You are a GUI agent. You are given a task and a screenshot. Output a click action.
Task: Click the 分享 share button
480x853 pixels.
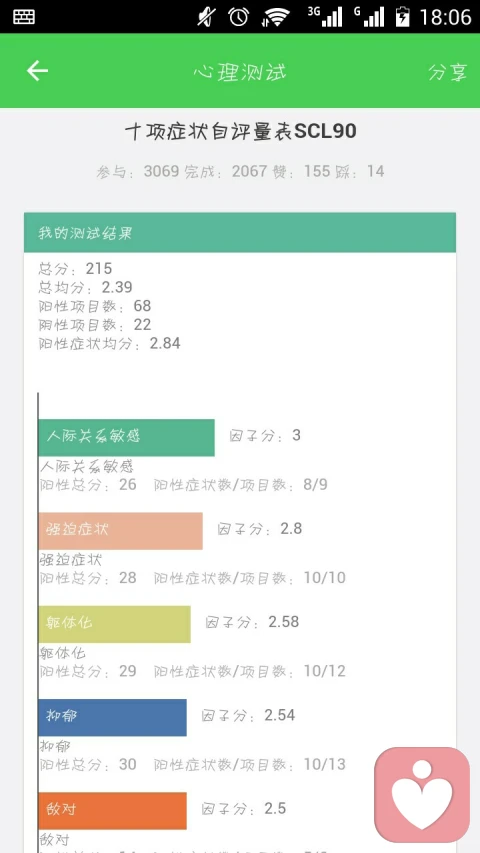click(447, 72)
